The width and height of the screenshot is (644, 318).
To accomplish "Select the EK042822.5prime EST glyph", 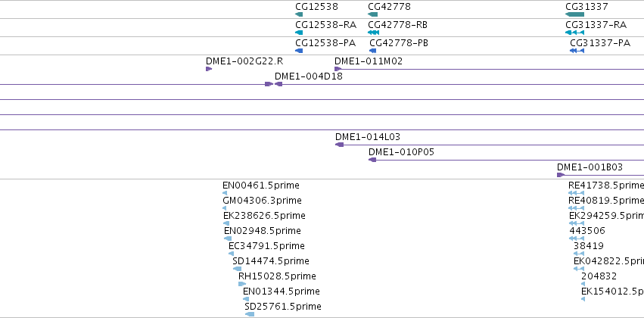I will click(579, 269).
